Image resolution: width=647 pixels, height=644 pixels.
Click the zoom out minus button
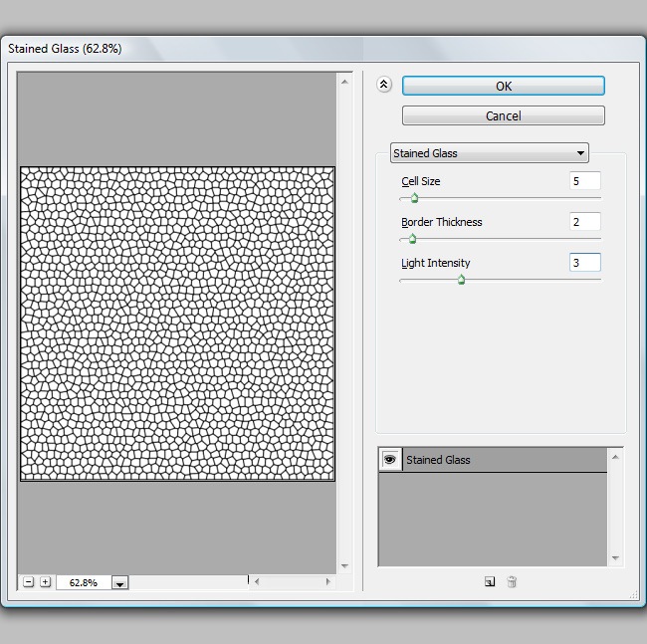[x=28, y=582]
